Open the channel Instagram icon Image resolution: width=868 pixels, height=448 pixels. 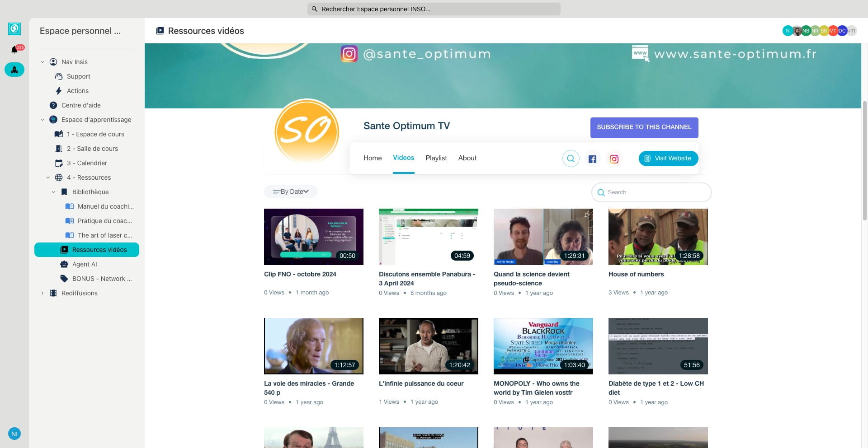614,159
